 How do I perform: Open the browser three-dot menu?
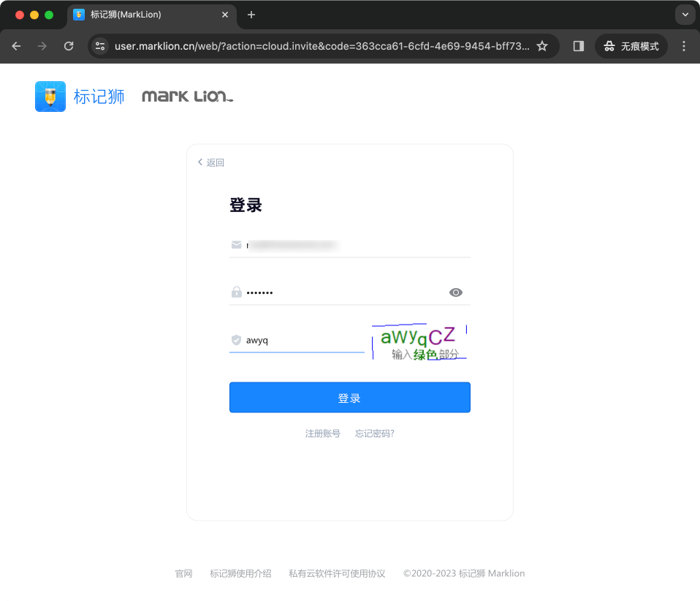pyautogui.click(x=683, y=45)
